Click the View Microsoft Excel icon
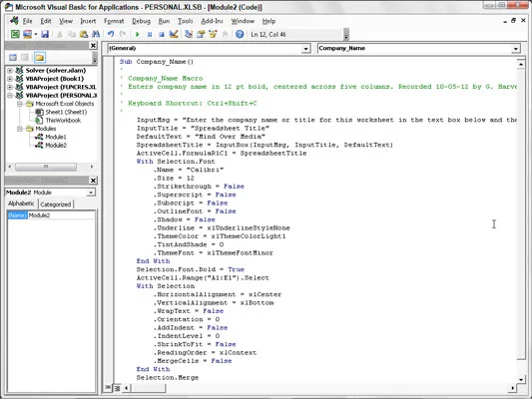This screenshot has height=399, width=532. (x=15, y=34)
